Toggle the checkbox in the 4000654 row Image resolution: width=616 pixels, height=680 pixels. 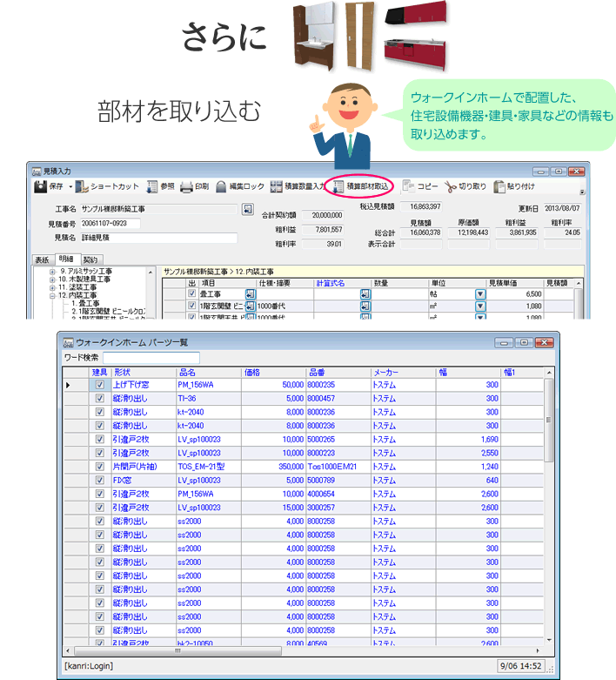pyautogui.click(x=100, y=494)
